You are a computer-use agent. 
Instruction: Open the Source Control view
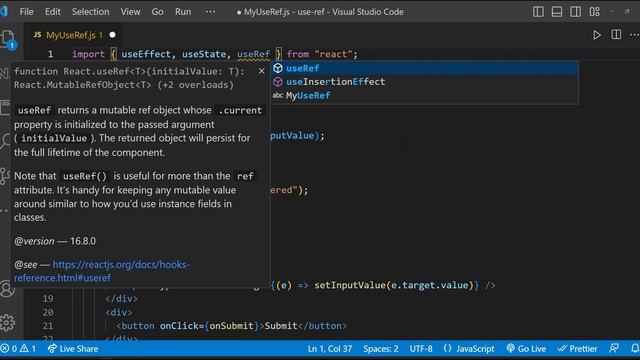pos(5,176)
